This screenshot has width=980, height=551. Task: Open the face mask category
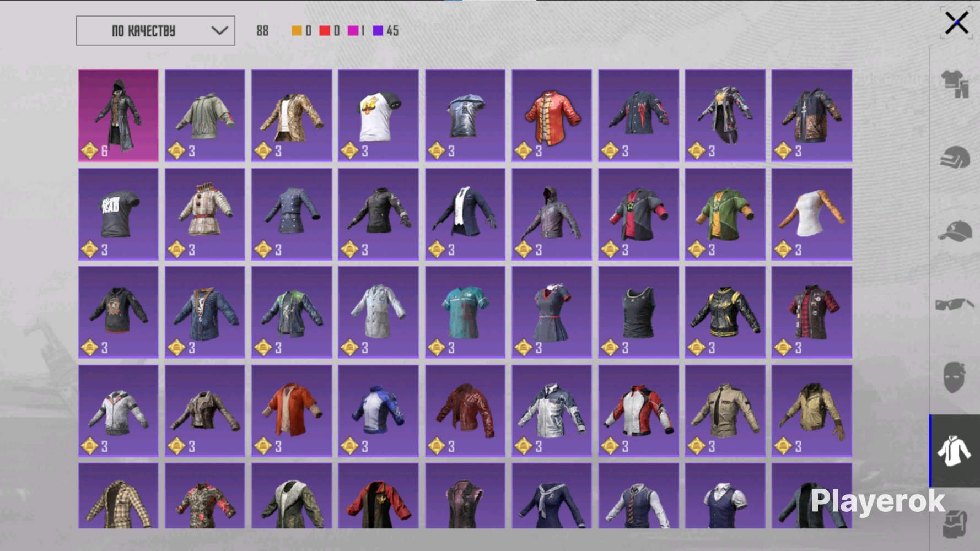[x=955, y=377]
